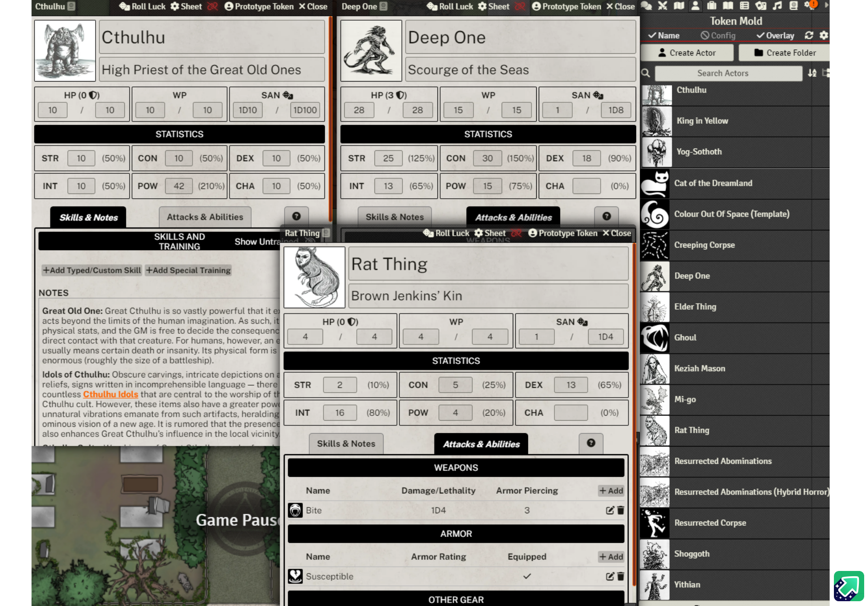Image resolution: width=868 pixels, height=606 pixels.
Task: Switch to Attacks & Abilities tab on Cthulhu
Action: coord(205,217)
